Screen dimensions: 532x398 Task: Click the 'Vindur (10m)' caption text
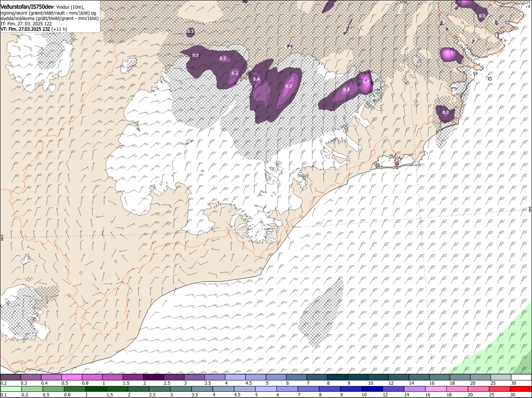click(x=70, y=7)
